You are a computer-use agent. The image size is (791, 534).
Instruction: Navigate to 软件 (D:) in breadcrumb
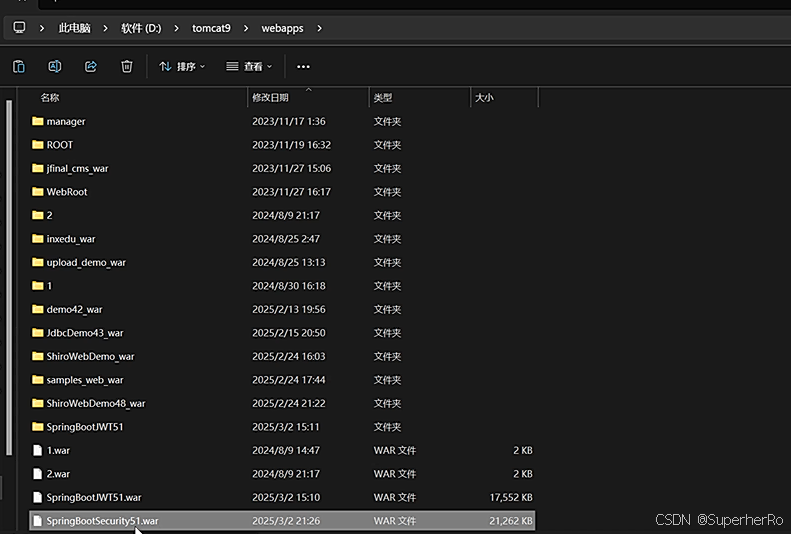(141, 28)
